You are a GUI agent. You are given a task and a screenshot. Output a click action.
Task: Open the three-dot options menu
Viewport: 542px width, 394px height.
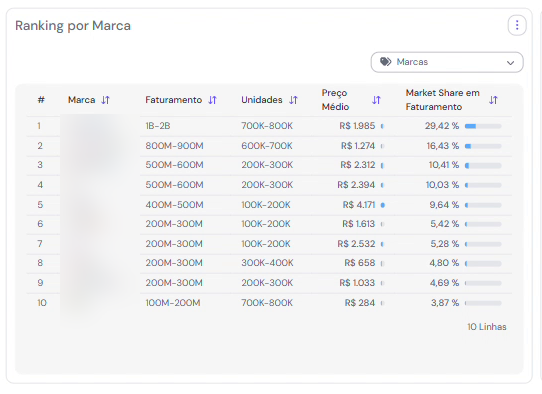[x=517, y=25]
